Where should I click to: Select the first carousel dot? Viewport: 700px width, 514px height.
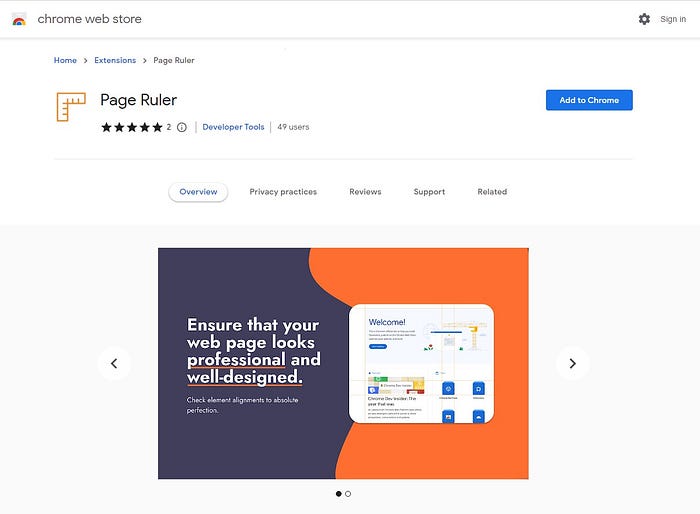pyautogui.click(x=338, y=493)
